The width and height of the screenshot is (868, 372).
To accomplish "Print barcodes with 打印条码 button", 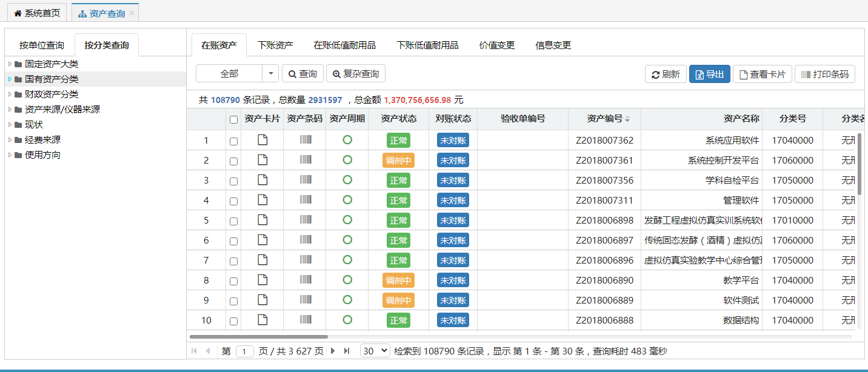I will click(825, 75).
